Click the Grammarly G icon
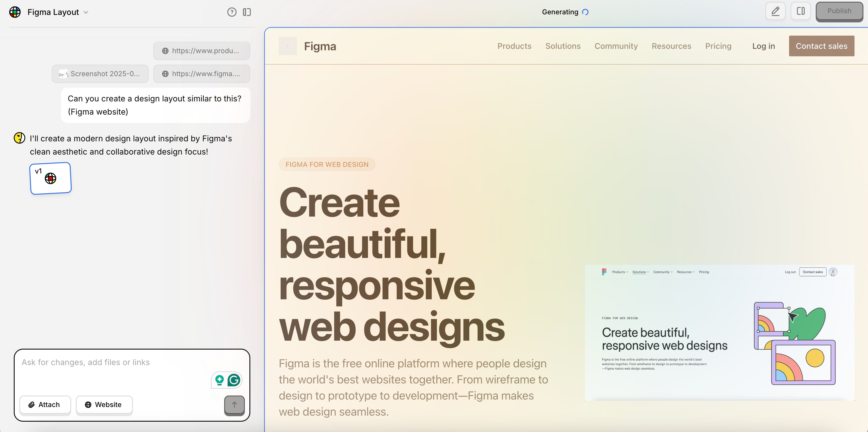Screen dimensions: 868x432 234,380
